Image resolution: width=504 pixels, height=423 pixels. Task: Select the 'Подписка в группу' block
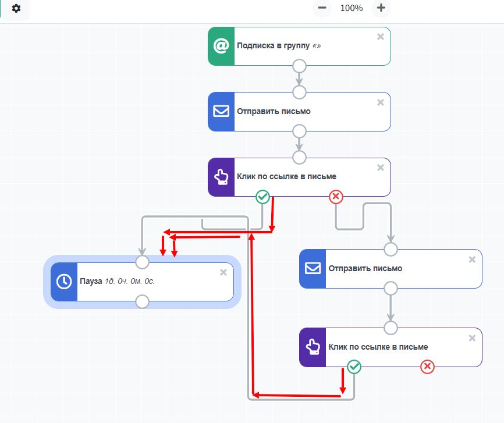(303, 47)
